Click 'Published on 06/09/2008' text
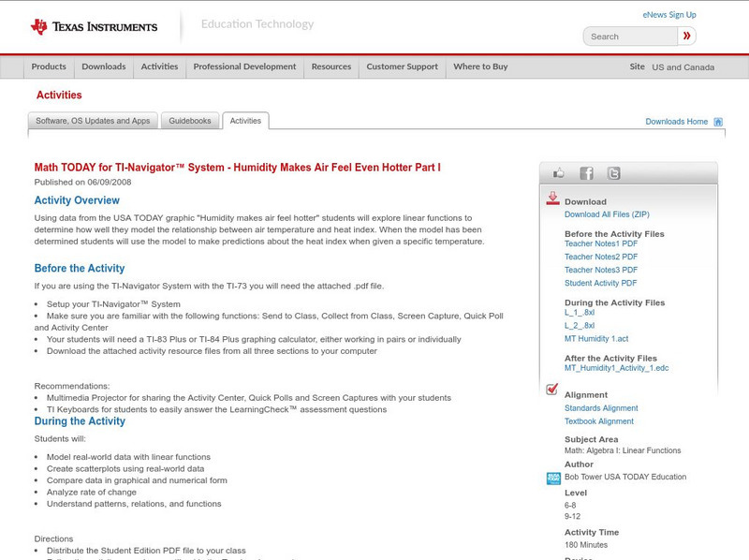This screenshot has height=560, width=749. 82,182
